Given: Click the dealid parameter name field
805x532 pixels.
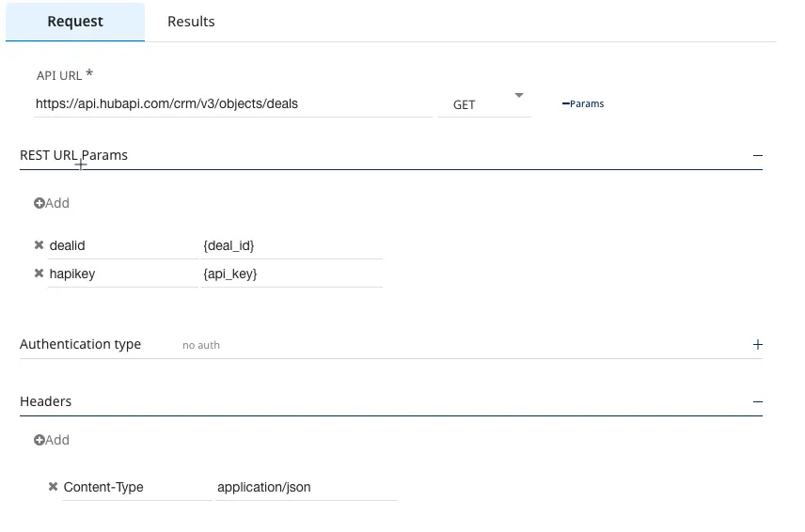Looking at the screenshot, I should click(120, 245).
